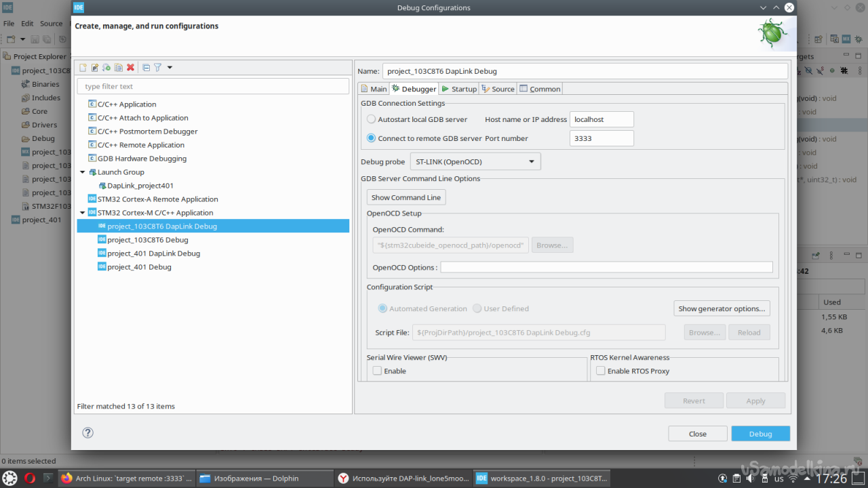Click the Show generator options button

(722, 308)
